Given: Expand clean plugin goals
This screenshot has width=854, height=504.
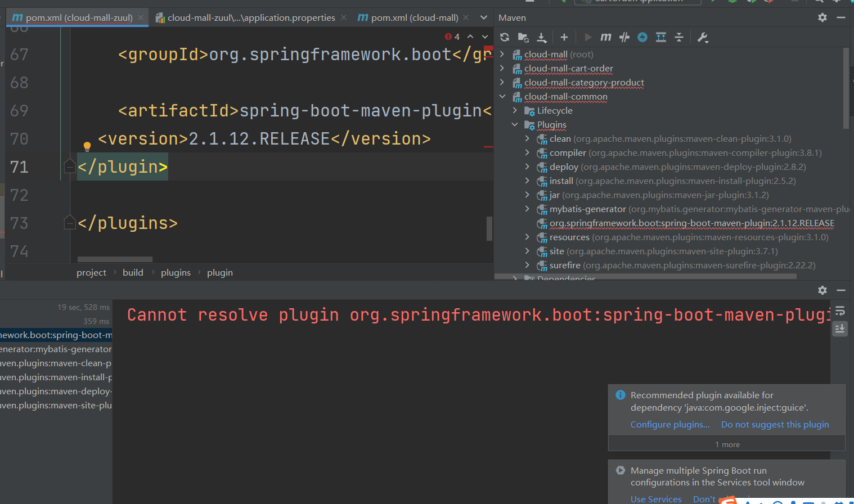Looking at the screenshot, I should pos(527,139).
